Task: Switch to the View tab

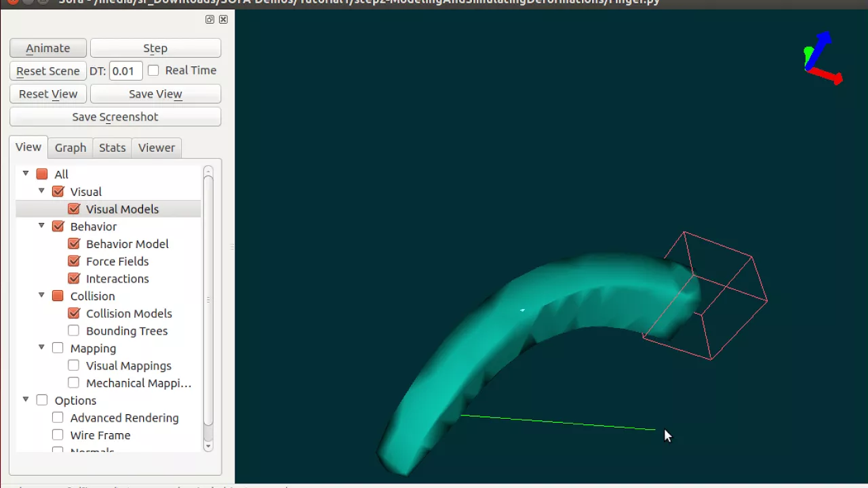Action: coord(28,147)
